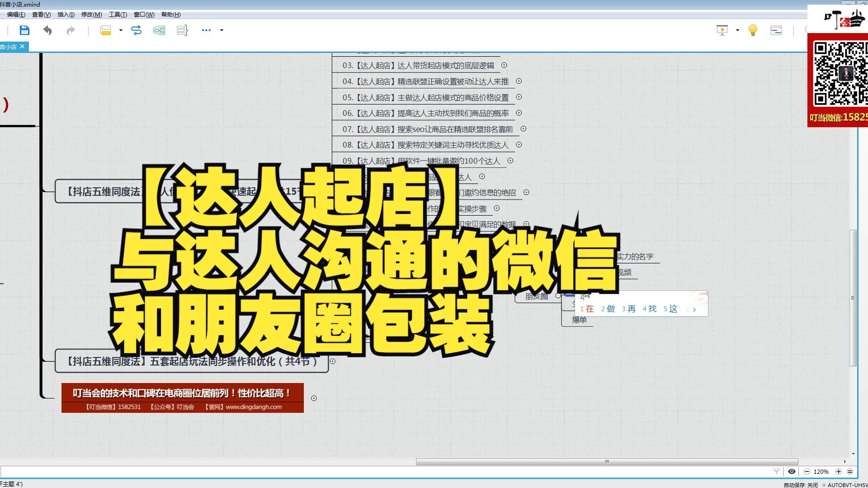Open the 帮助(H) menu

(171, 15)
